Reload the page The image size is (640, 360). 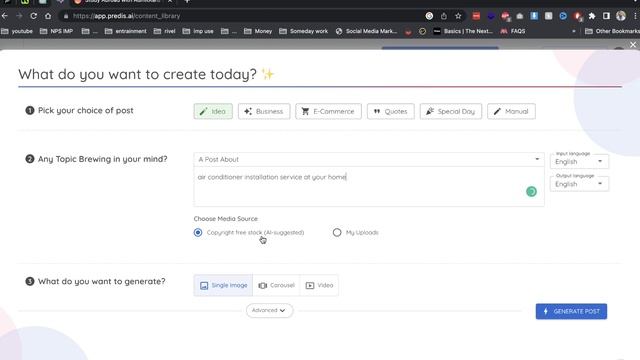pyautogui.click(x=33, y=16)
